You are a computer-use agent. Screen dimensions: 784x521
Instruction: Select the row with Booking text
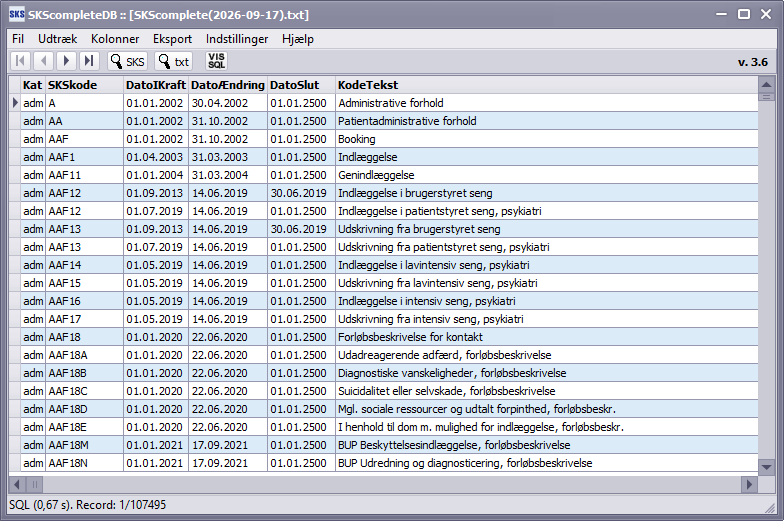pyautogui.click(x=384, y=139)
